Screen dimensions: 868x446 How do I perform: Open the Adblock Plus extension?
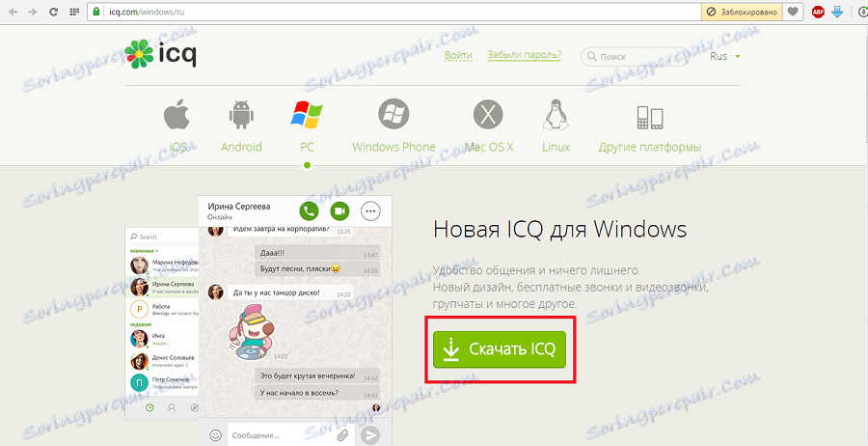[x=818, y=12]
